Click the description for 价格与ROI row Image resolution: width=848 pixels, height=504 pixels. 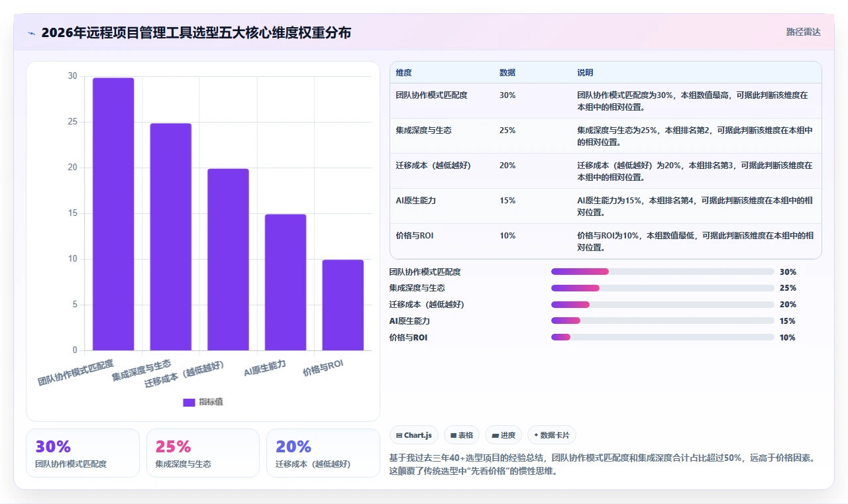[696, 242]
